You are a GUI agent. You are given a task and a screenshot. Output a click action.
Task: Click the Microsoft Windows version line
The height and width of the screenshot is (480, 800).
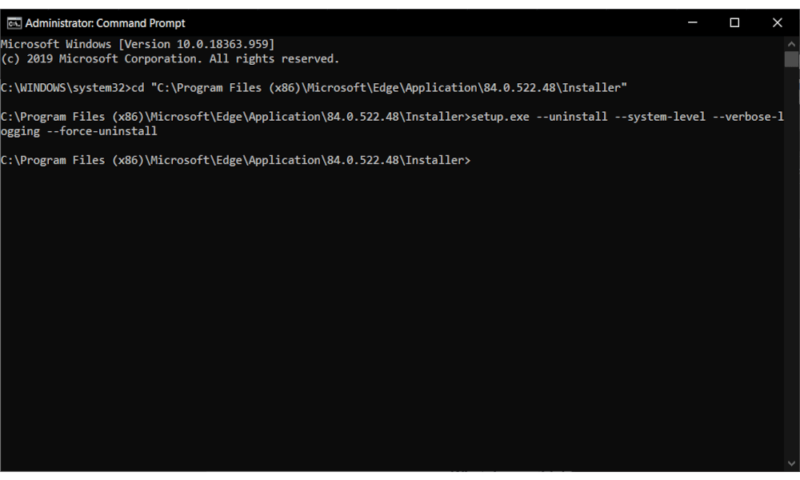tap(138, 45)
